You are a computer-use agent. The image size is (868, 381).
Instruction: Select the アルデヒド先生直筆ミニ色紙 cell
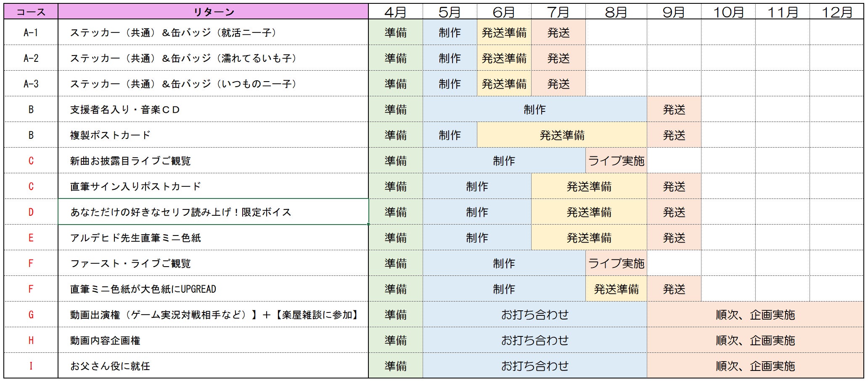tap(213, 238)
